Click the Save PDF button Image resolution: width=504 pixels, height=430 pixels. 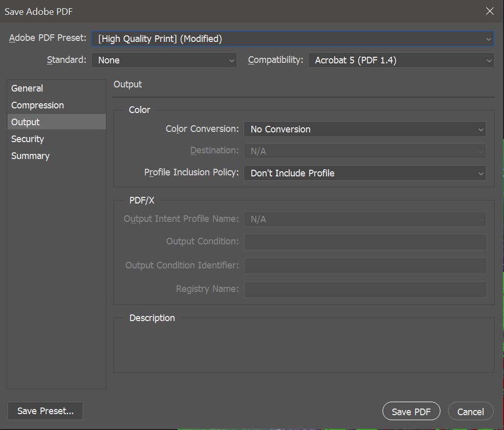411,412
